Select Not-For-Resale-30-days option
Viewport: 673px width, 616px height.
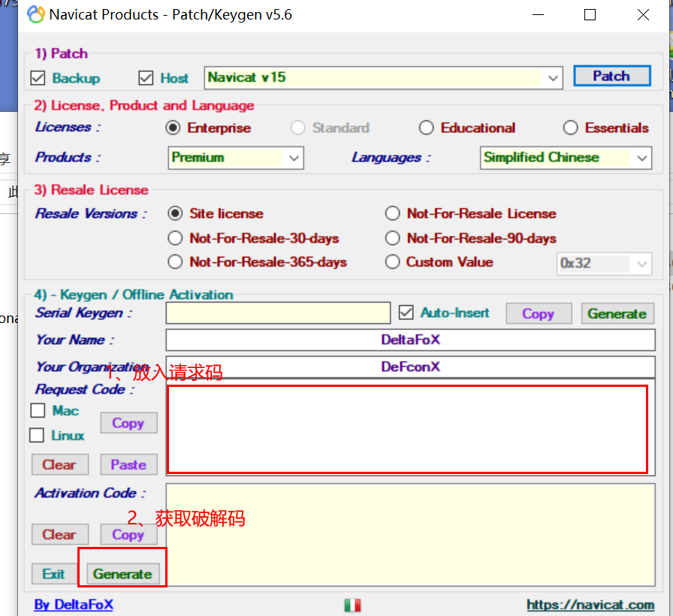point(175,238)
